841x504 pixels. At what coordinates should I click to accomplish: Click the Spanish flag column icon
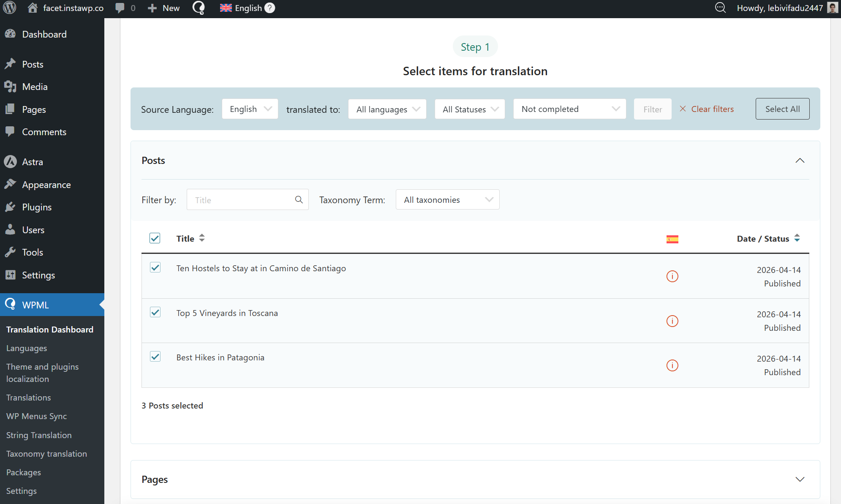(x=672, y=239)
